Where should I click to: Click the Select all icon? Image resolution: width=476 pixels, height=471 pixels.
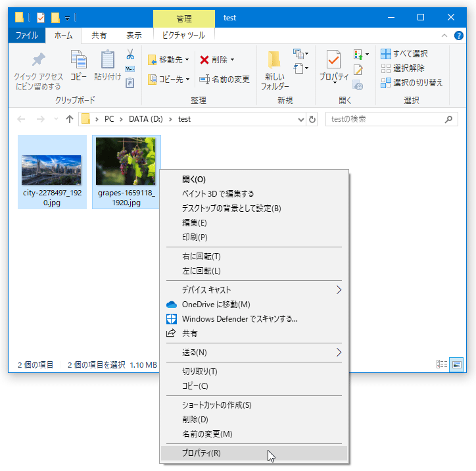pyautogui.click(x=386, y=54)
